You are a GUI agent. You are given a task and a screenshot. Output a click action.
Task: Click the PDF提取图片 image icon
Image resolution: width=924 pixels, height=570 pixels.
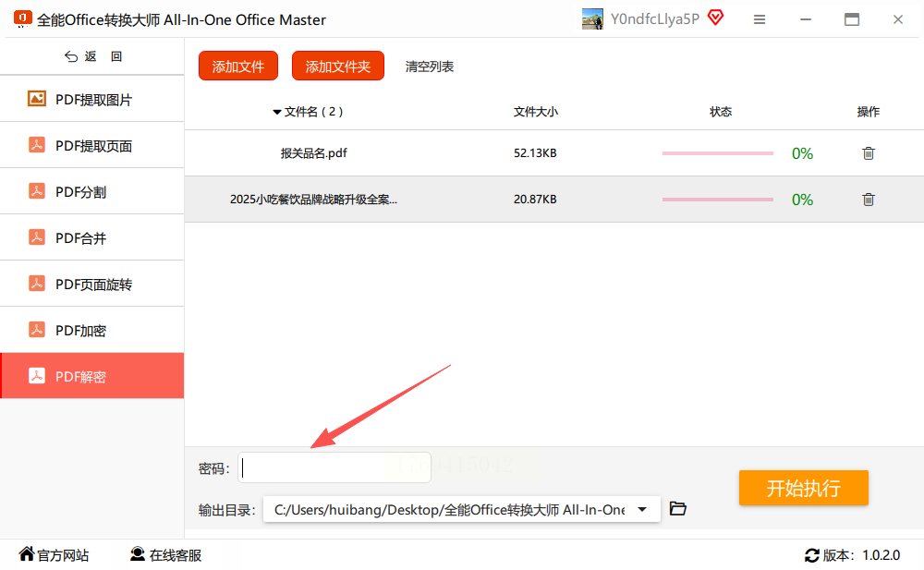tap(37, 99)
